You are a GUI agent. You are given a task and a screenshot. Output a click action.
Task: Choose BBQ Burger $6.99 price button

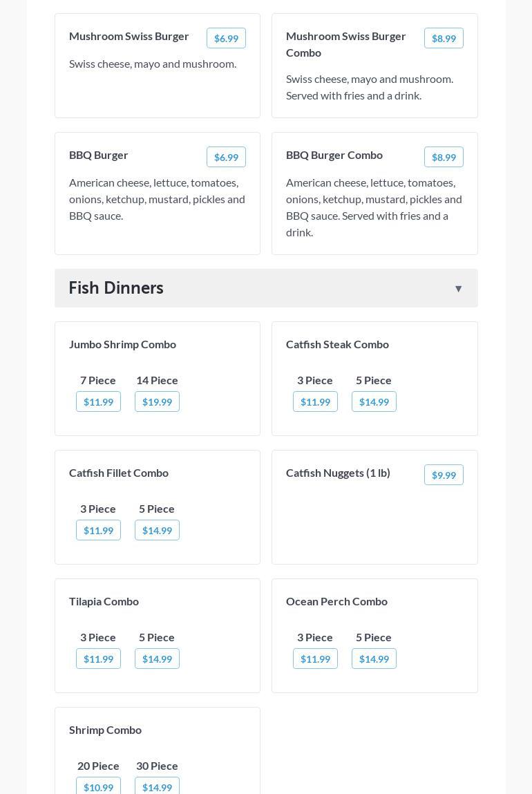[226, 158]
